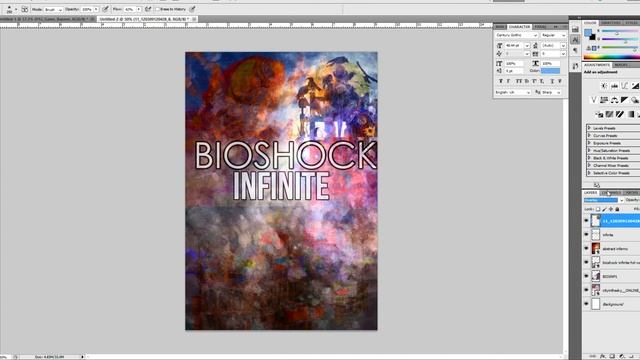Click the Paragraph panel dock icon
This screenshot has width=640, height=360.
pyautogui.click(x=575, y=51)
